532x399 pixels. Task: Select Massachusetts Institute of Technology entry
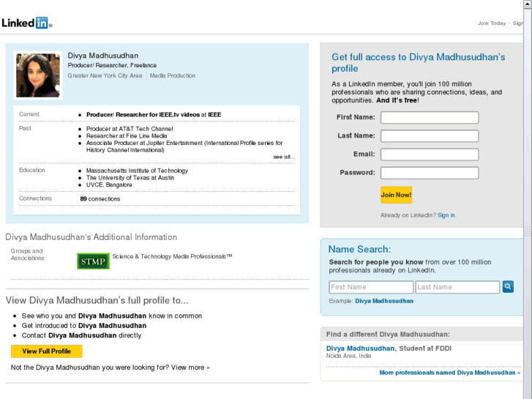[x=137, y=171]
